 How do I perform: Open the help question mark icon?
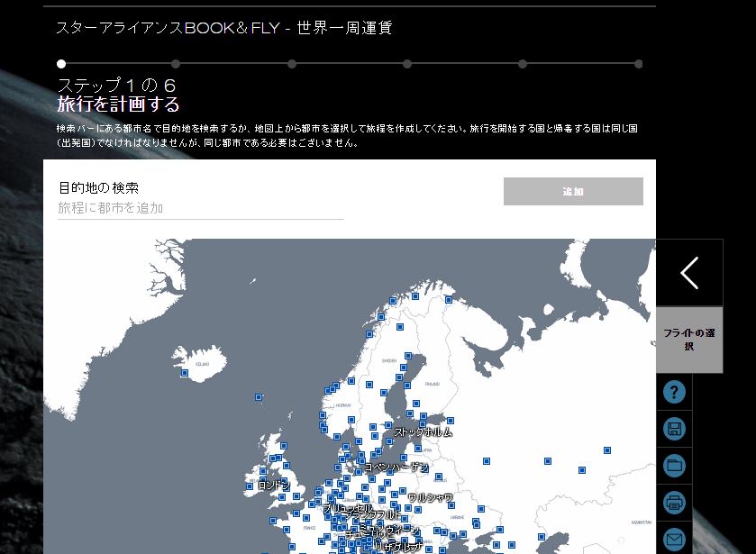click(674, 392)
